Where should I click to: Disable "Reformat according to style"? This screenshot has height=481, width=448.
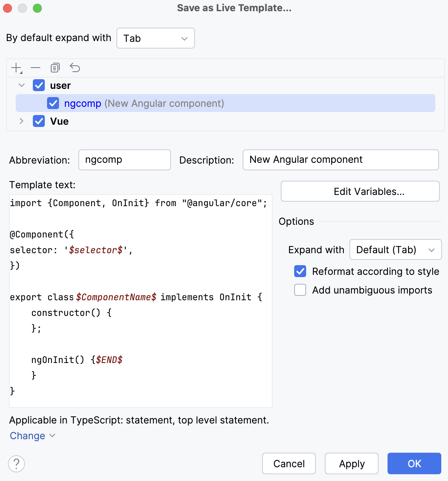pos(300,271)
